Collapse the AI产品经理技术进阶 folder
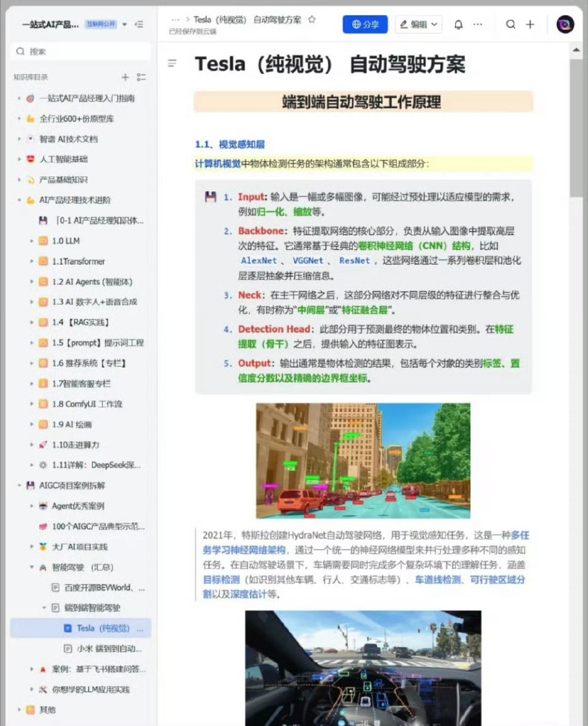 tap(19, 200)
